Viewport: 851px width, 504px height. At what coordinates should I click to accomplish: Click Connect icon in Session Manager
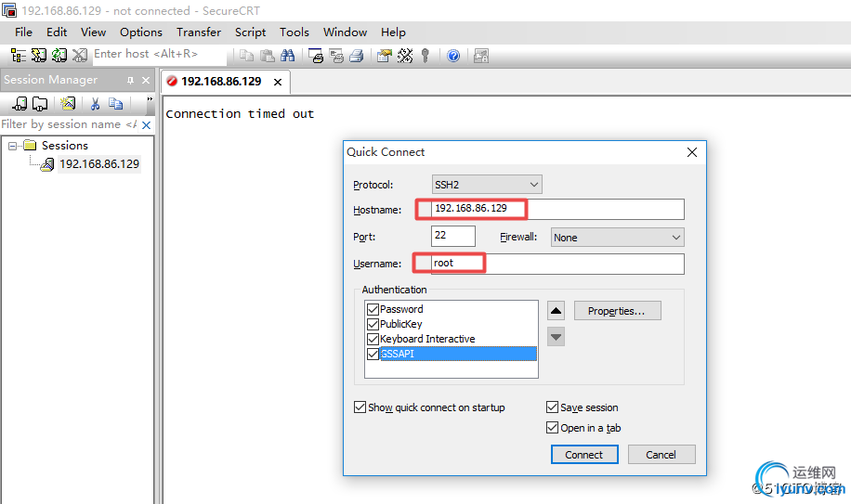point(20,104)
